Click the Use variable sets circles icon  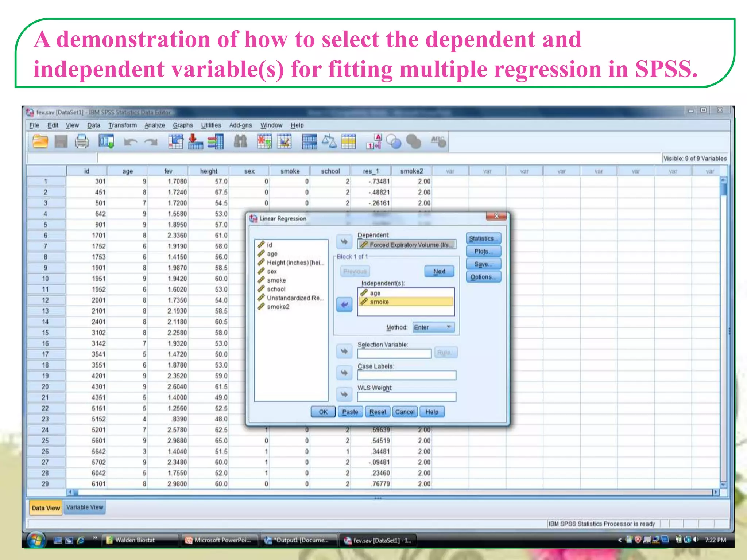pos(394,142)
